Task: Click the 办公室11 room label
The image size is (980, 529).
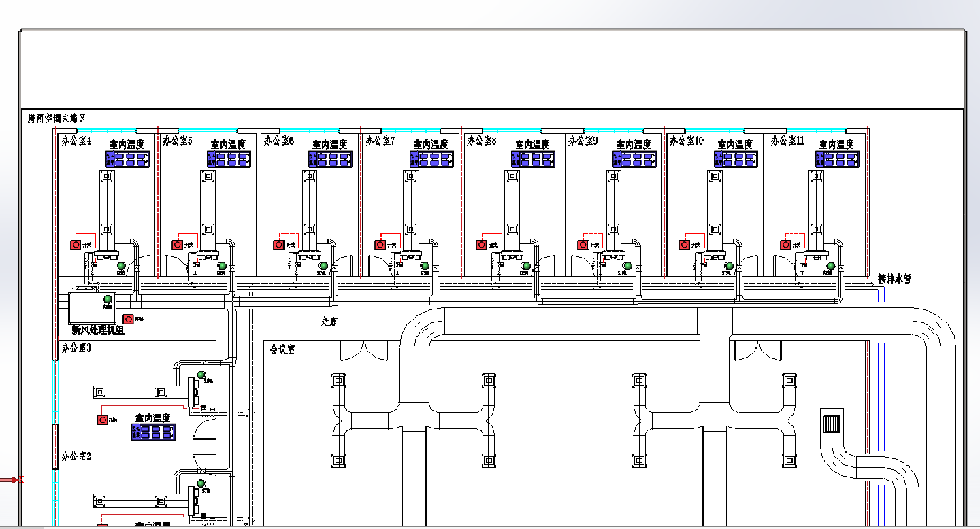Action: (x=788, y=141)
